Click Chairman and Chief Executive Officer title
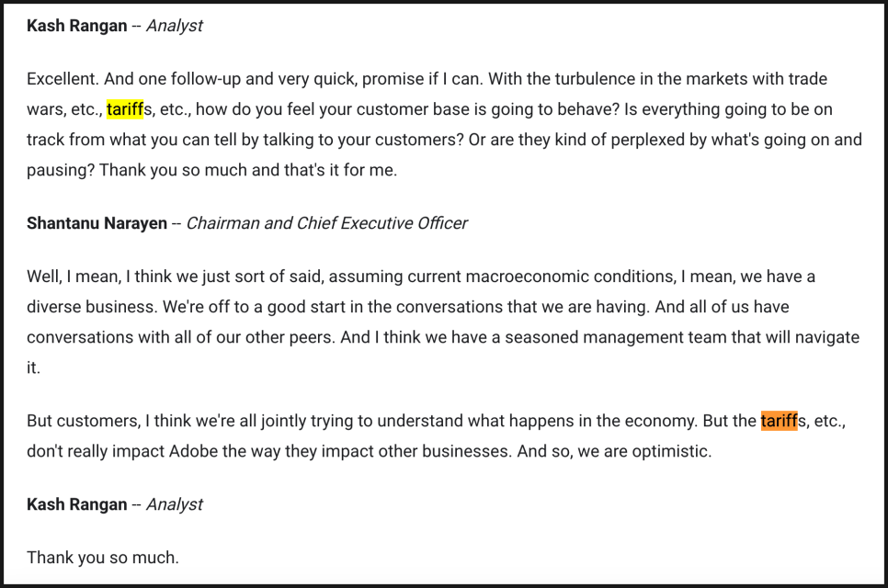888x588 pixels. click(326, 223)
